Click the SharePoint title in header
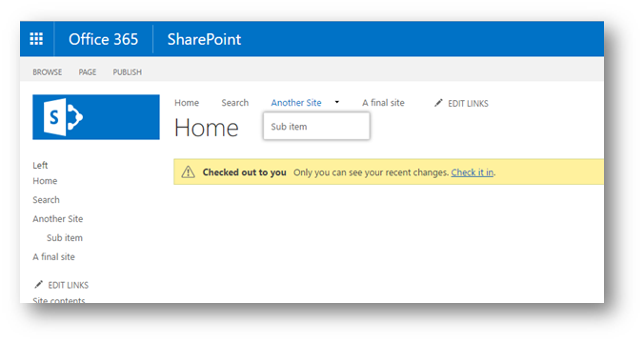The image size is (644, 343). (204, 39)
